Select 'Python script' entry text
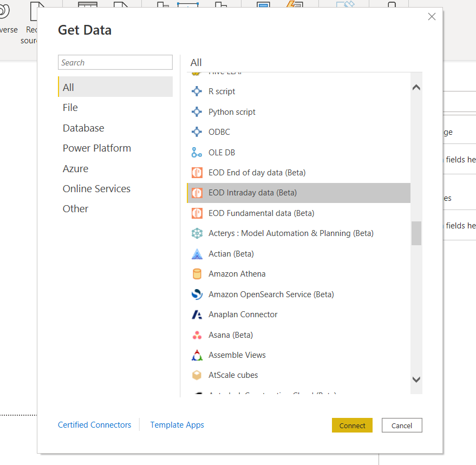The height and width of the screenshot is (465, 476). (x=232, y=112)
